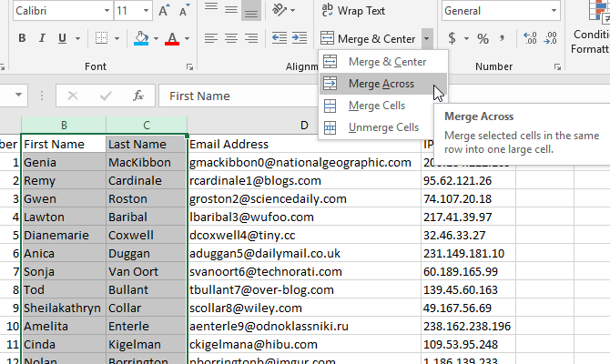Select column D header
Image resolution: width=610 pixels, height=364 pixels.
(304, 126)
